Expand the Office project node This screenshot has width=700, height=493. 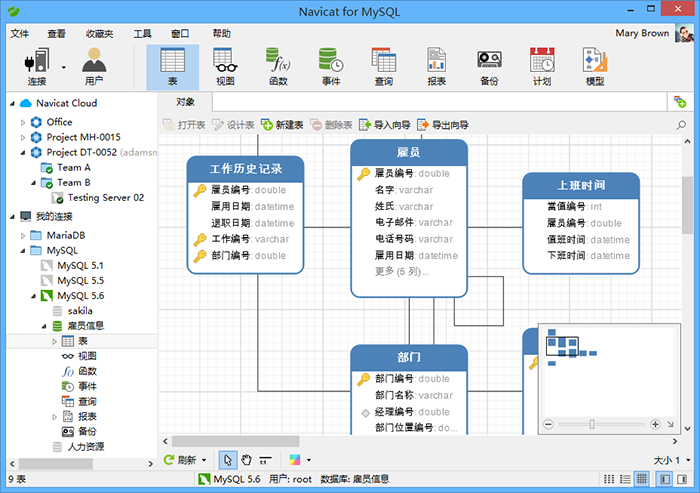coord(23,122)
